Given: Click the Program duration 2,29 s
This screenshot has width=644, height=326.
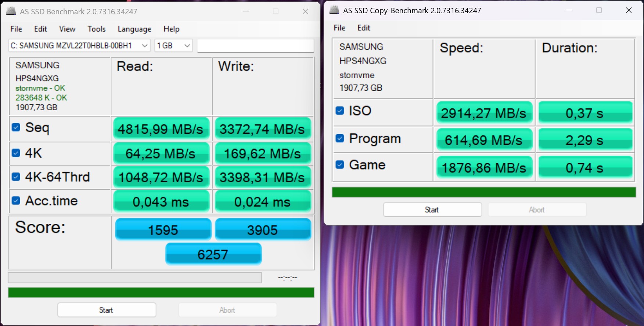Looking at the screenshot, I should pos(585,140).
